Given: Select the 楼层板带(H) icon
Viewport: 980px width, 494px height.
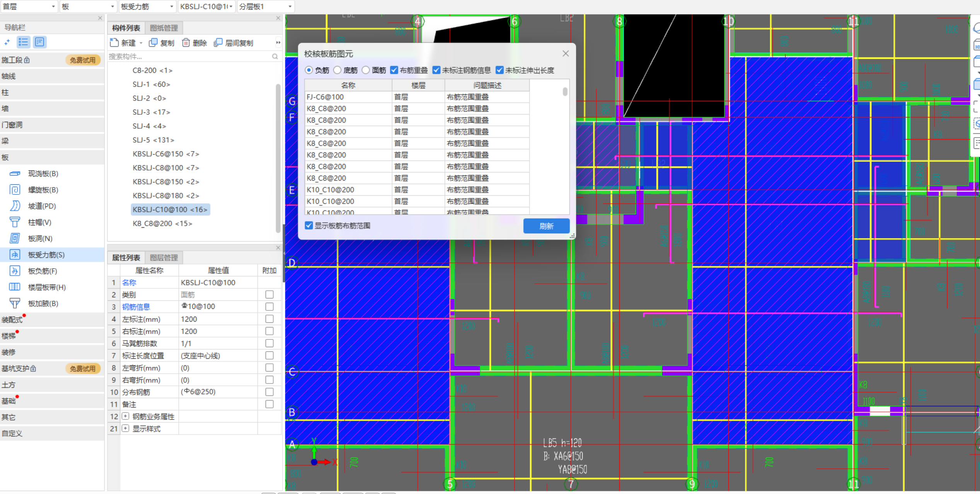Looking at the screenshot, I should click(15, 287).
